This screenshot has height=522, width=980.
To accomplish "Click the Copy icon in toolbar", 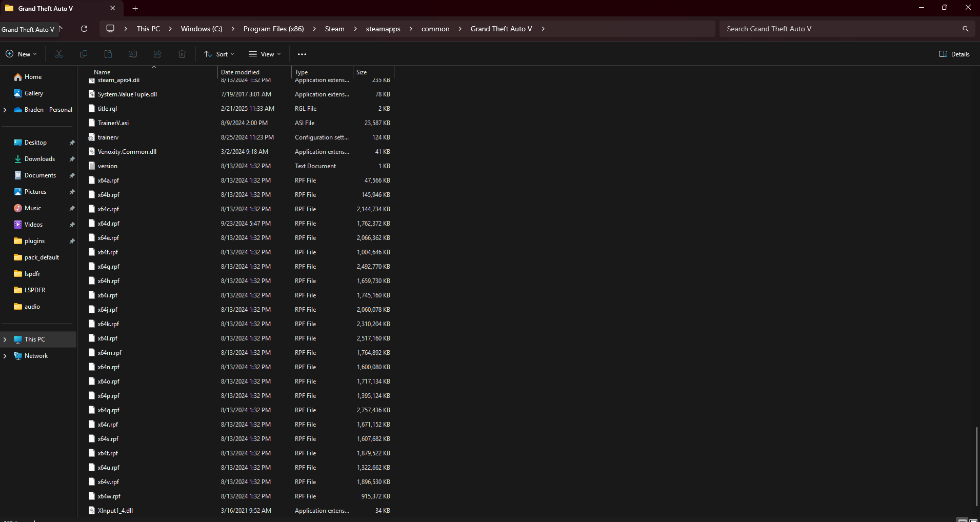I will pyautogui.click(x=84, y=54).
